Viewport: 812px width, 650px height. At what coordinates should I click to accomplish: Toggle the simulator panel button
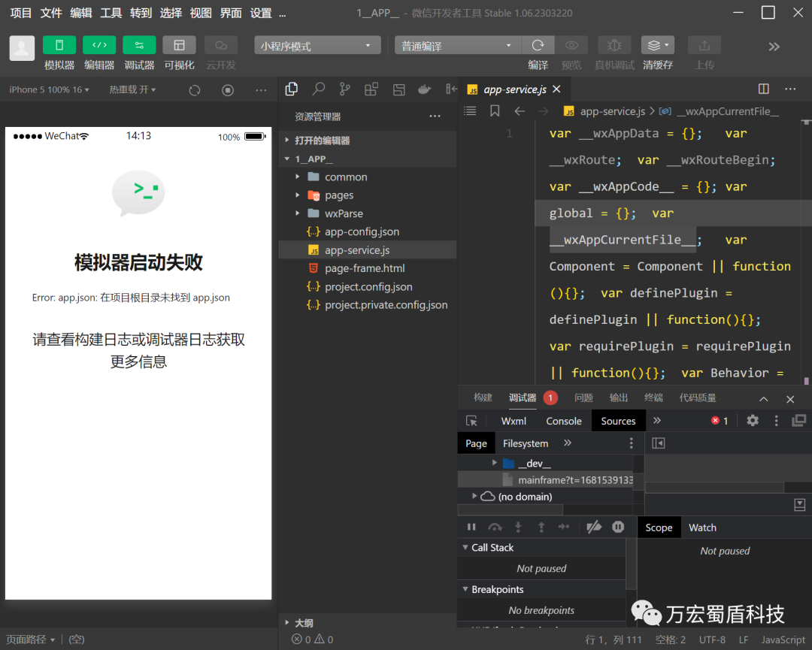point(59,45)
